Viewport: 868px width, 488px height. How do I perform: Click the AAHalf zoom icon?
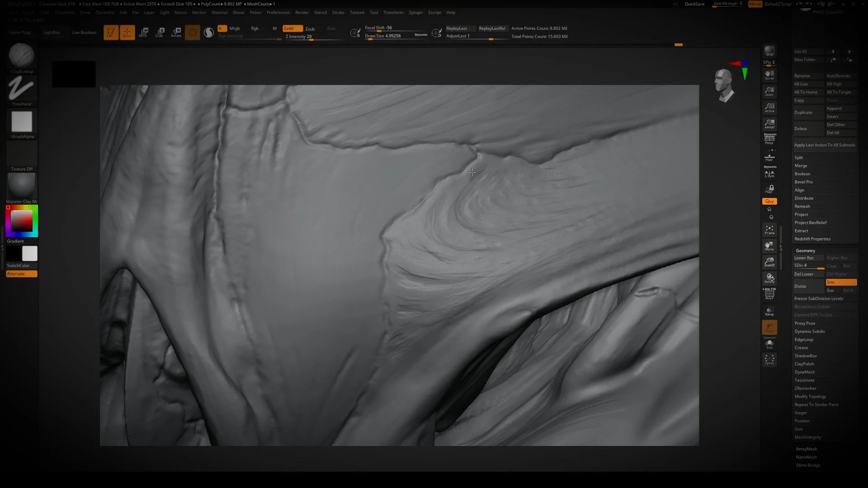pyautogui.click(x=769, y=123)
